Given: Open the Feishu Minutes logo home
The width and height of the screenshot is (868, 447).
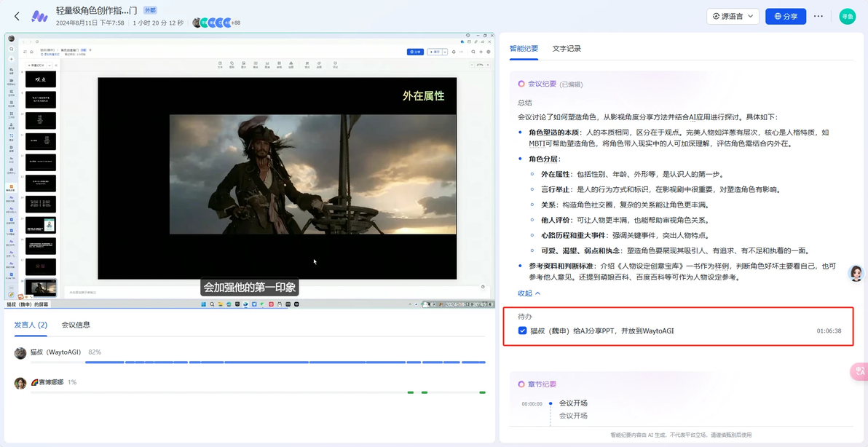Looking at the screenshot, I should (39, 16).
